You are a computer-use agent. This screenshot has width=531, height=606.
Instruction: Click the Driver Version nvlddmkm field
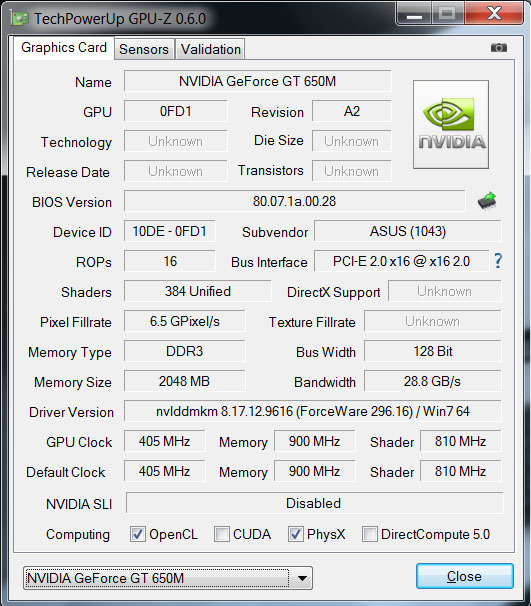coord(313,411)
